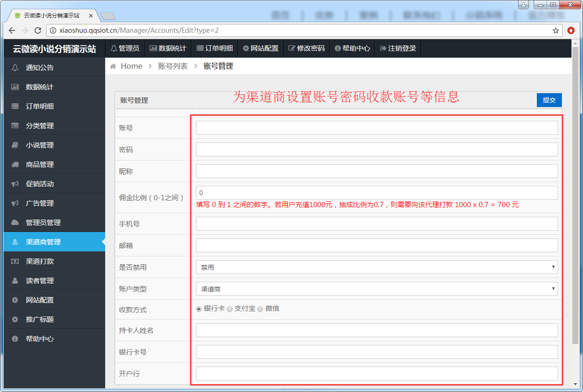Reload the page with refresh icon

click(x=38, y=30)
